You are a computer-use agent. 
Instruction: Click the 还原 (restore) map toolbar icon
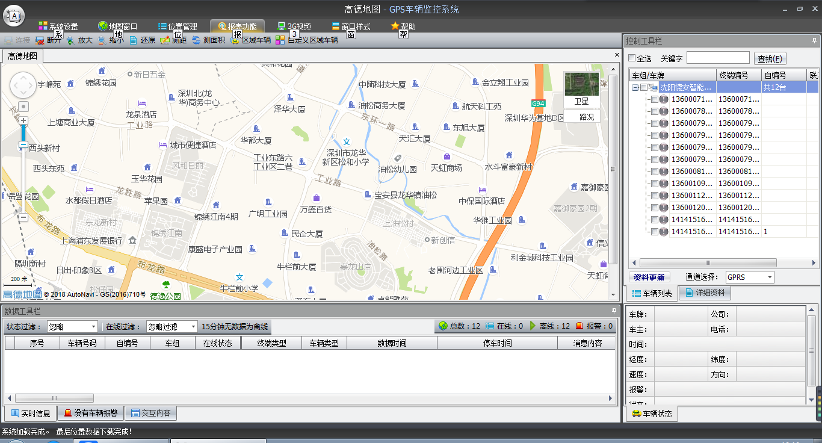[142, 40]
